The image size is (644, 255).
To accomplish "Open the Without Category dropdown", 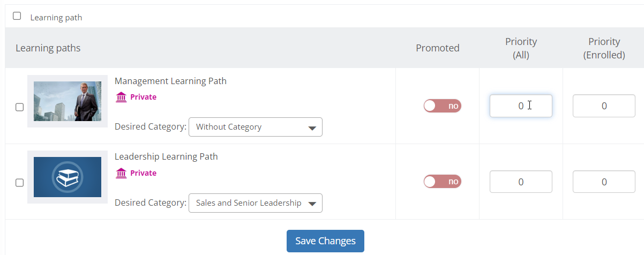I will [256, 127].
